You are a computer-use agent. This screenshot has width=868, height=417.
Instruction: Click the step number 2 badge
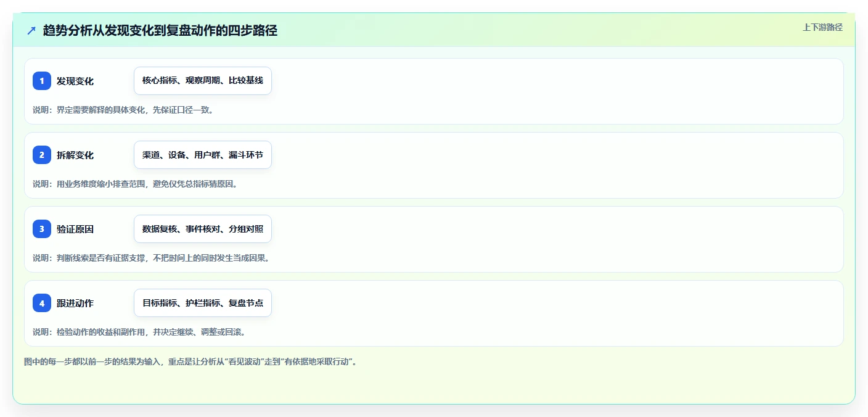coord(42,155)
